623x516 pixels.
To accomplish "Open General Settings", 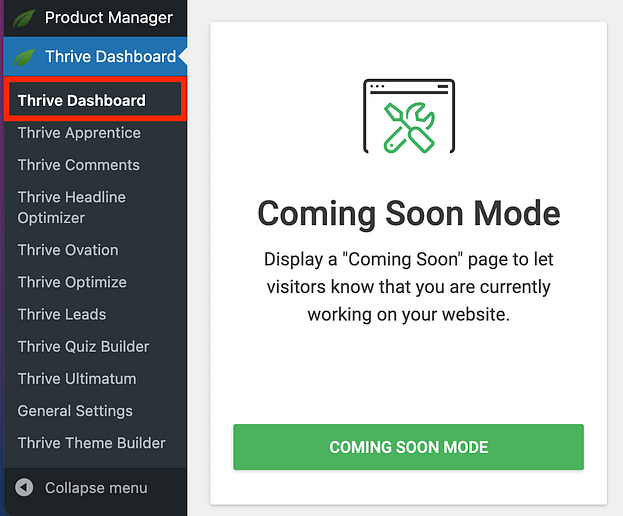I will (x=75, y=411).
